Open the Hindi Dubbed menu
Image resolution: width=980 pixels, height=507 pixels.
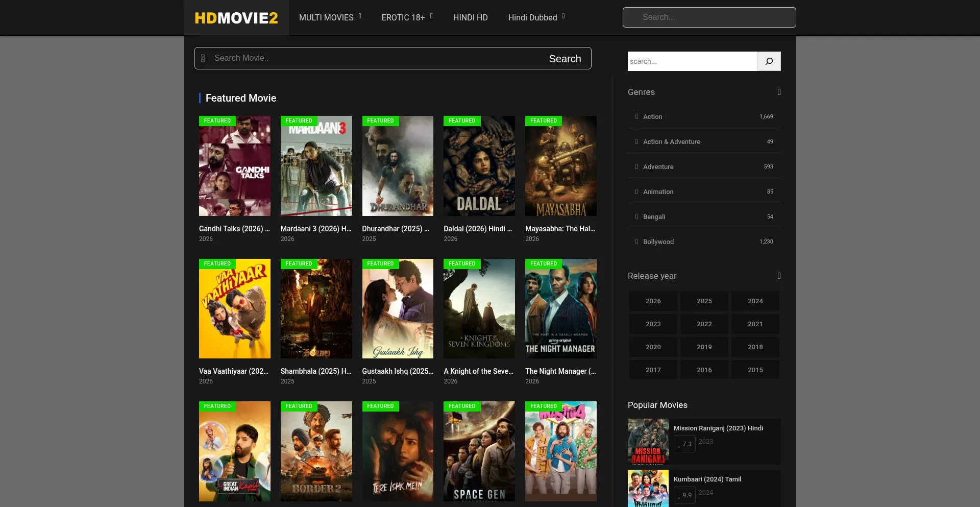point(532,17)
